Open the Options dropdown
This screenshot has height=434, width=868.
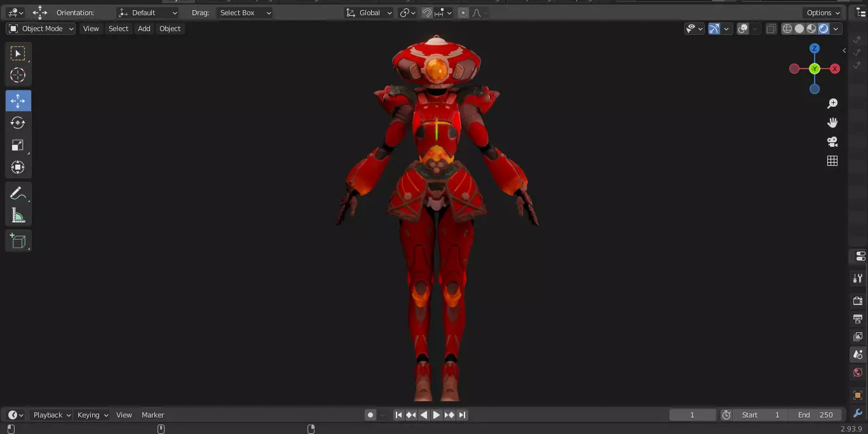pos(823,13)
